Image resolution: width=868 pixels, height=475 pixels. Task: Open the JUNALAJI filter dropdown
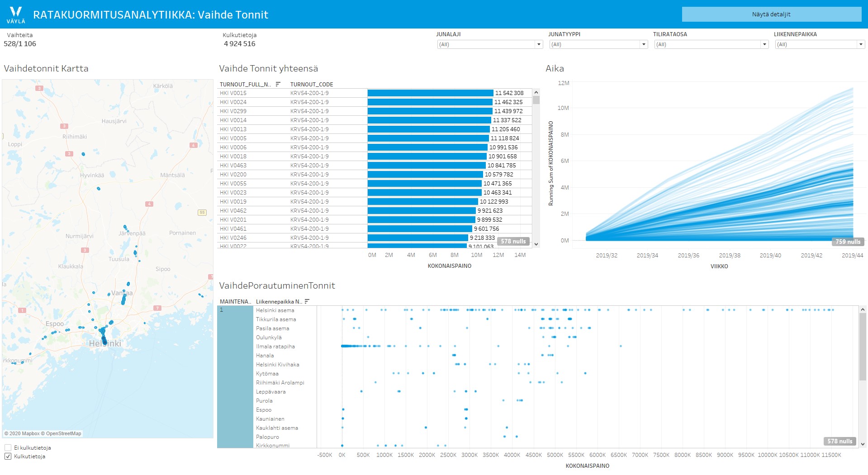538,44
